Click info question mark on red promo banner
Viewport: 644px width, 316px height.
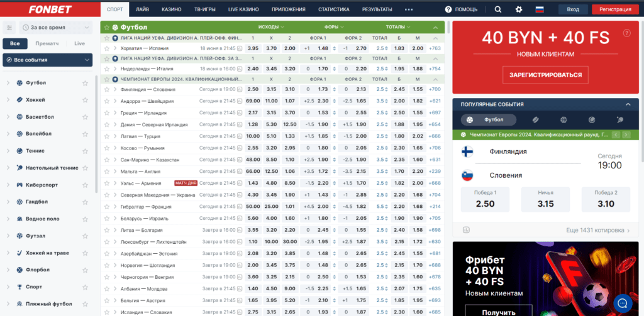[626, 33]
